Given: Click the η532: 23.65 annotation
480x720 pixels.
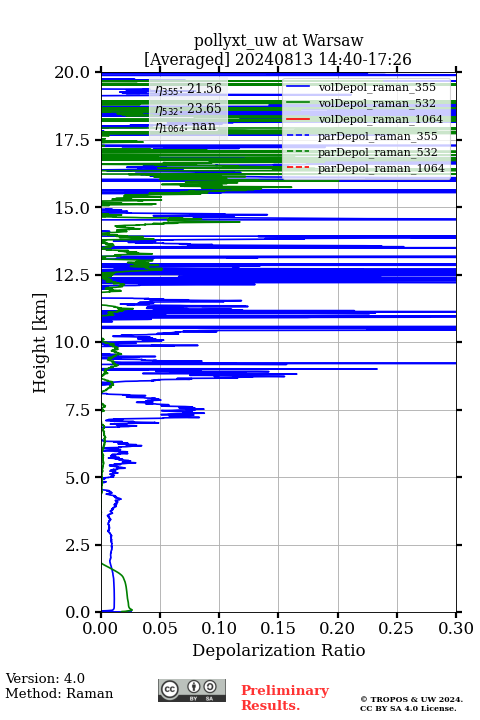Looking at the screenshot, I should point(188,108).
